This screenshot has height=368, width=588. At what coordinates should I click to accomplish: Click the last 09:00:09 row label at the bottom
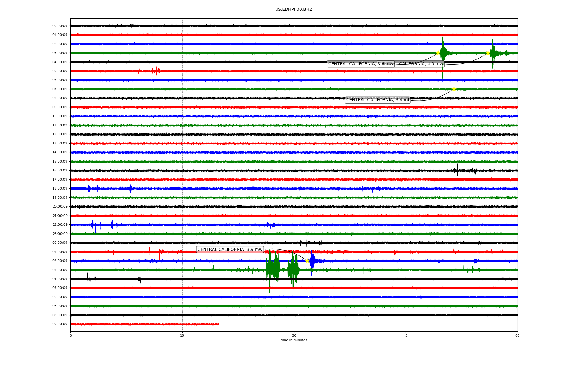[x=60, y=324]
